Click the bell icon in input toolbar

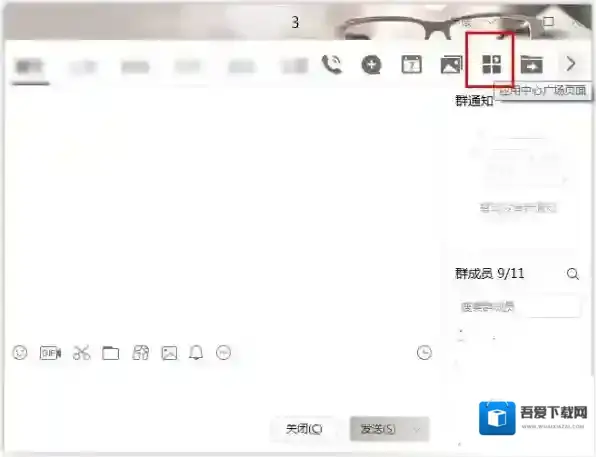196,353
